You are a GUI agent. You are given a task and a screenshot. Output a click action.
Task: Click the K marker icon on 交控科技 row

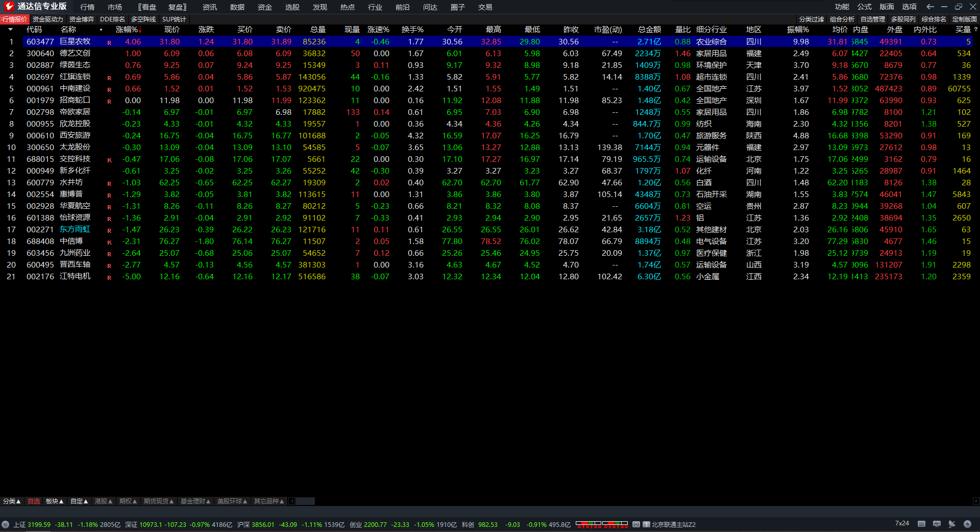pyautogui.click(x=109, y=160)
